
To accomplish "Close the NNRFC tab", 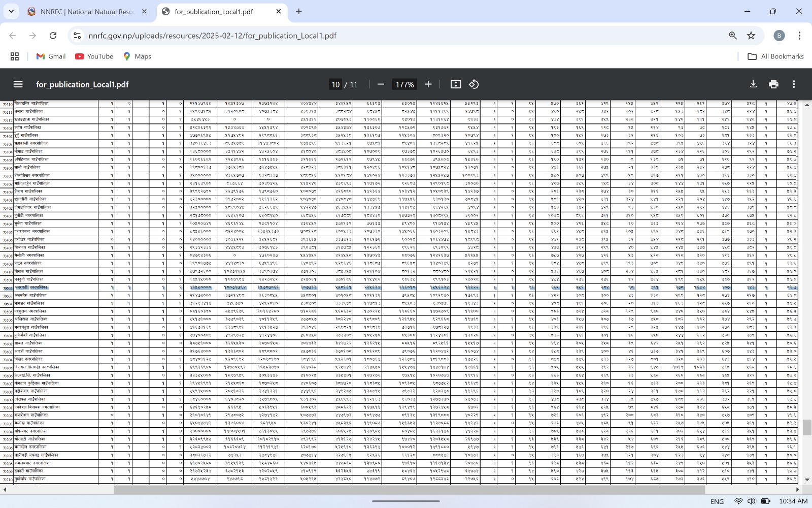I will point(145,12).
